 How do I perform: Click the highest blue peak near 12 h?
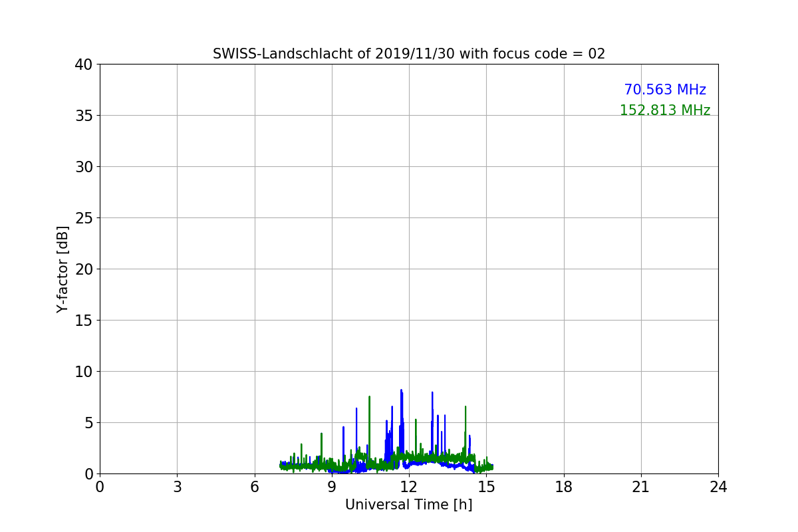401,391
